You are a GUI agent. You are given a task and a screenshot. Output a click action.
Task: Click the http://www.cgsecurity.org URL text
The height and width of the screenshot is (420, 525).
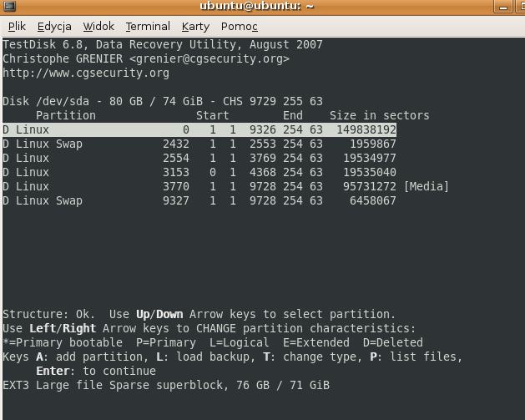[86, 73]
